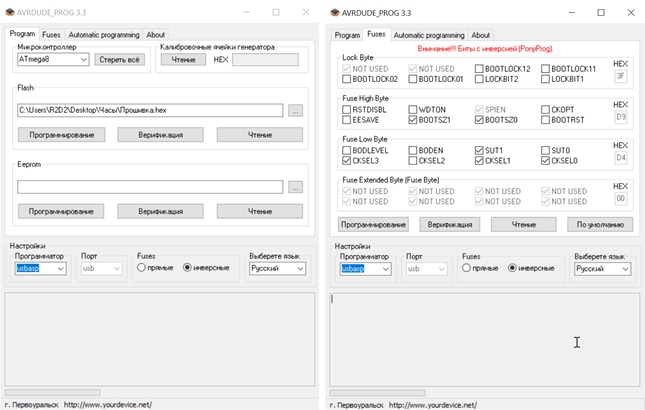Image resolution: width=645 pixels, height=410 pixels.
Task: Uncheck BOOTSZ1 fuse checkbox
Action: [x=413, y=120]
